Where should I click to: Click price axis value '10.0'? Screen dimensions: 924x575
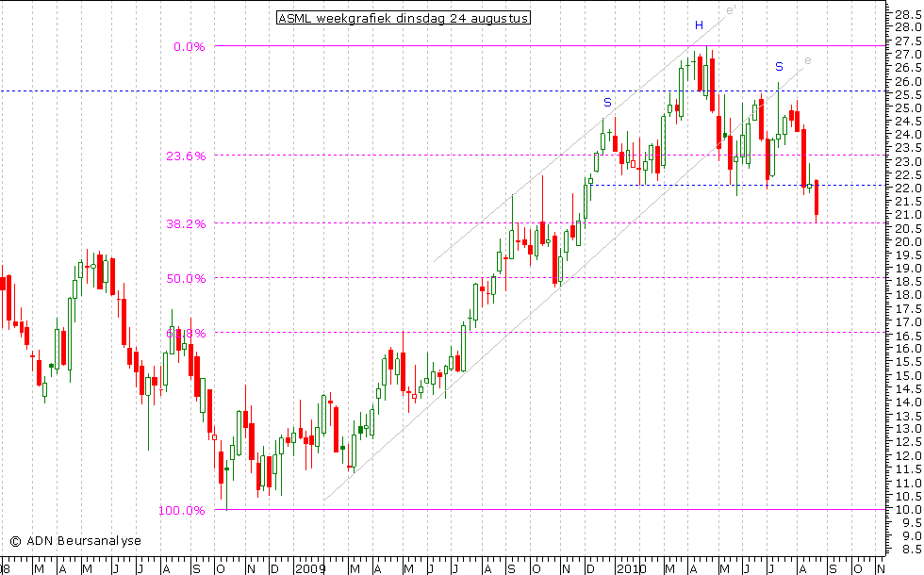click(x=908, y=509)
